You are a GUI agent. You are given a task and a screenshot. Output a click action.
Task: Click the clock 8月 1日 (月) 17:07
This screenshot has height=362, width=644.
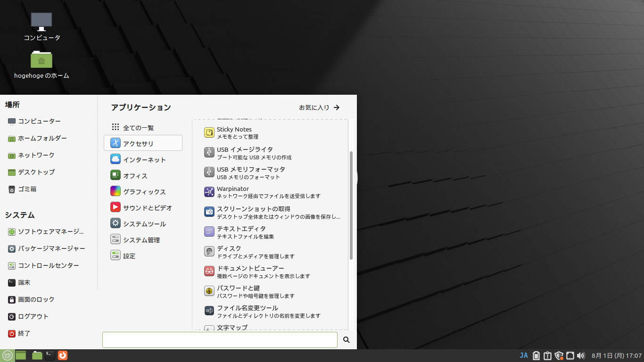point(617,355)
